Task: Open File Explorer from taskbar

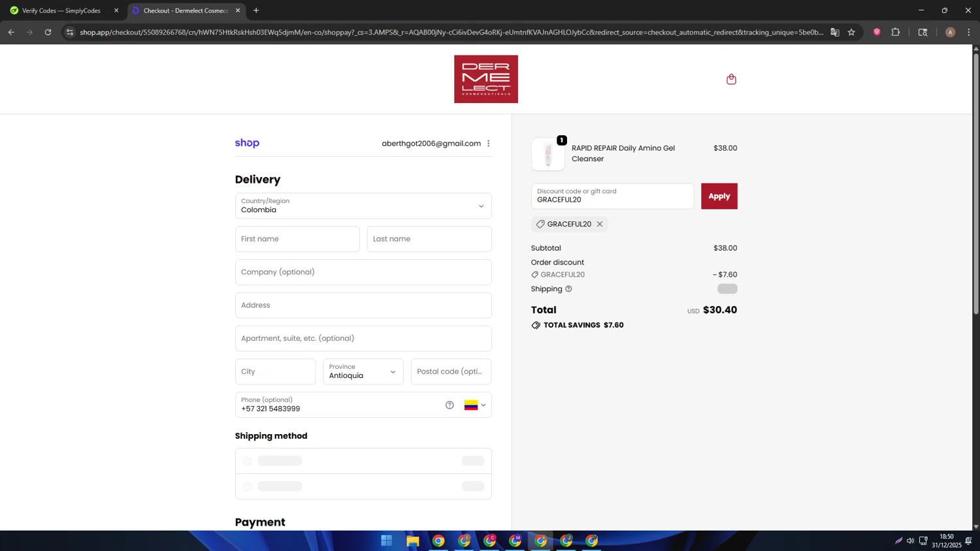Action: (x=412, y=541)
